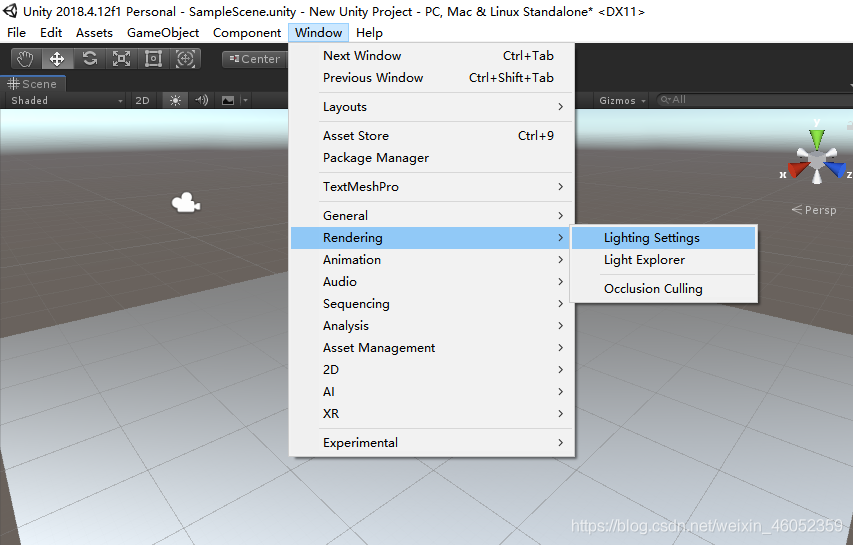This screenshot has width=853, height=545.
Task: Click the green Y axis cone on gizmo
Action: 817,138
